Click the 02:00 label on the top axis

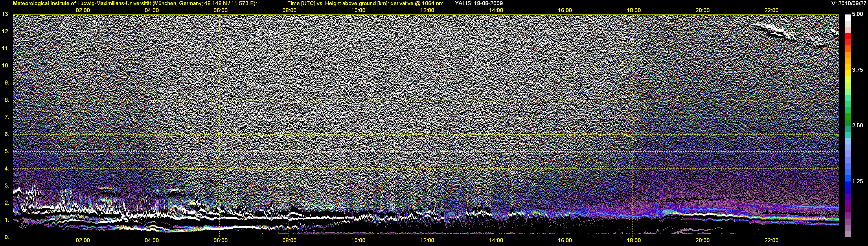(83, 10)
